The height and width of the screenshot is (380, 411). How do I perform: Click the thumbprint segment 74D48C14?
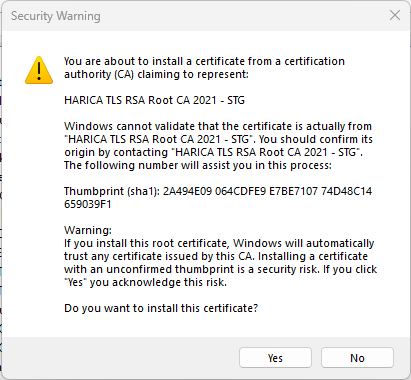347,191
